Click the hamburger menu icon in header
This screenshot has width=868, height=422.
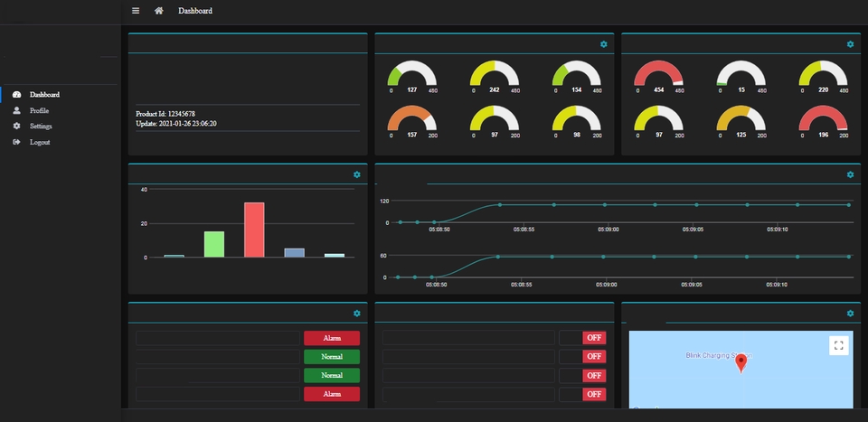point(136,11)
